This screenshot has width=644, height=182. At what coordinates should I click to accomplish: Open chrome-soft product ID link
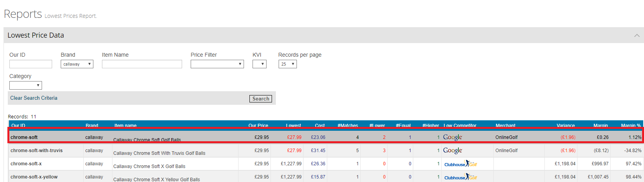(24, 137)
